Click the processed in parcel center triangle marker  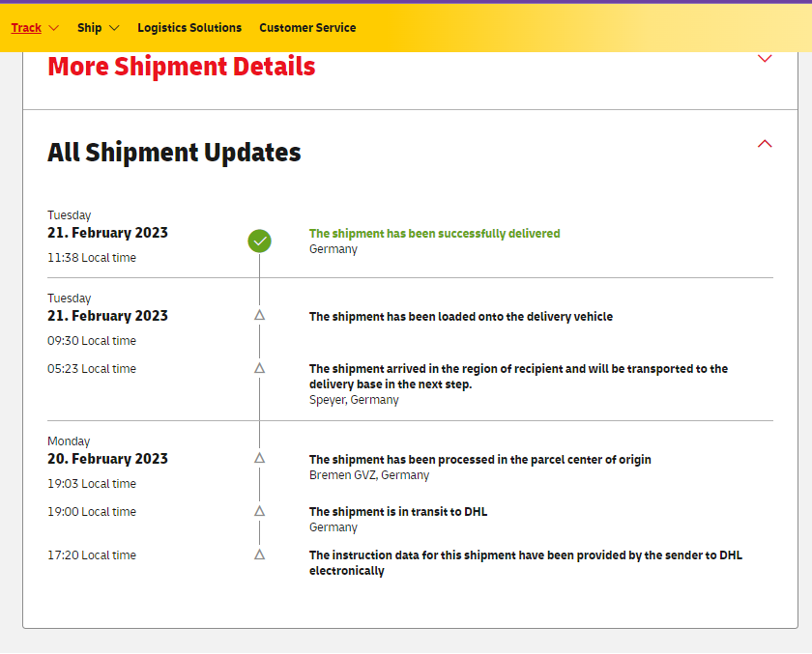coord(259,459)
